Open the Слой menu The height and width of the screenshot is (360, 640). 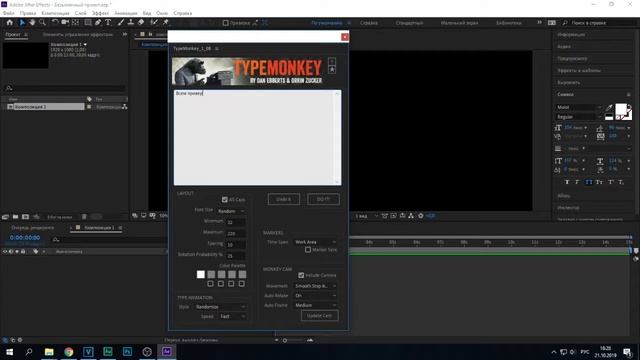[x=80, y=13]
